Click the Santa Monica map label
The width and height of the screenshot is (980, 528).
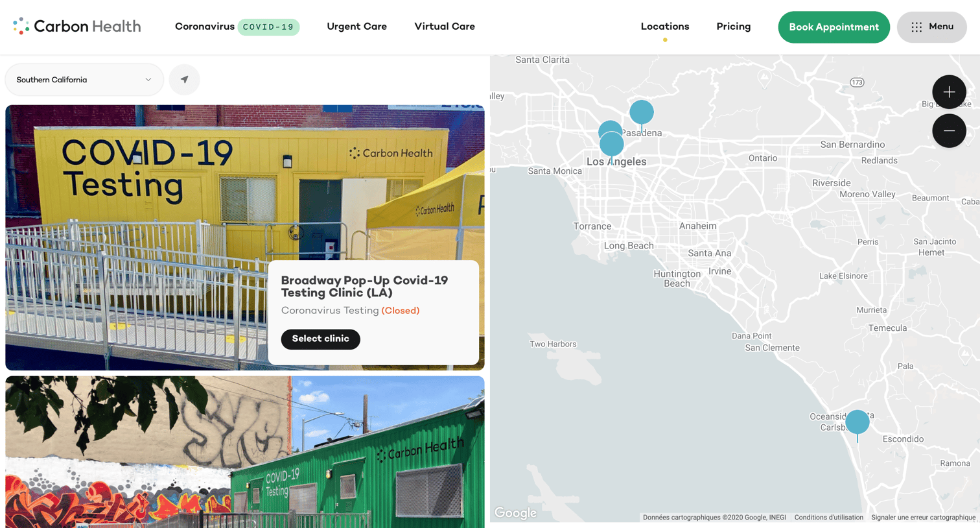coord(555,171)
